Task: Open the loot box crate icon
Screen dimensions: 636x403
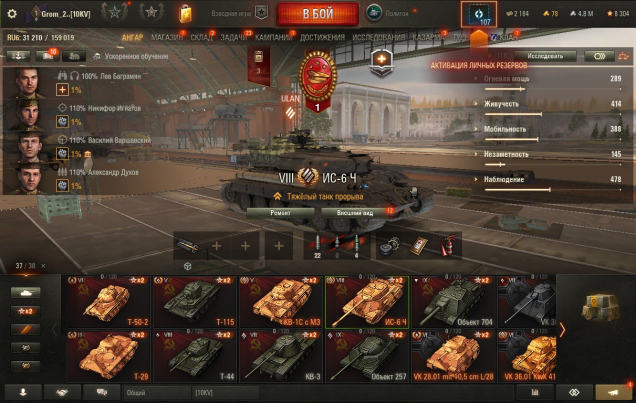Action: [x=600, y=307]
